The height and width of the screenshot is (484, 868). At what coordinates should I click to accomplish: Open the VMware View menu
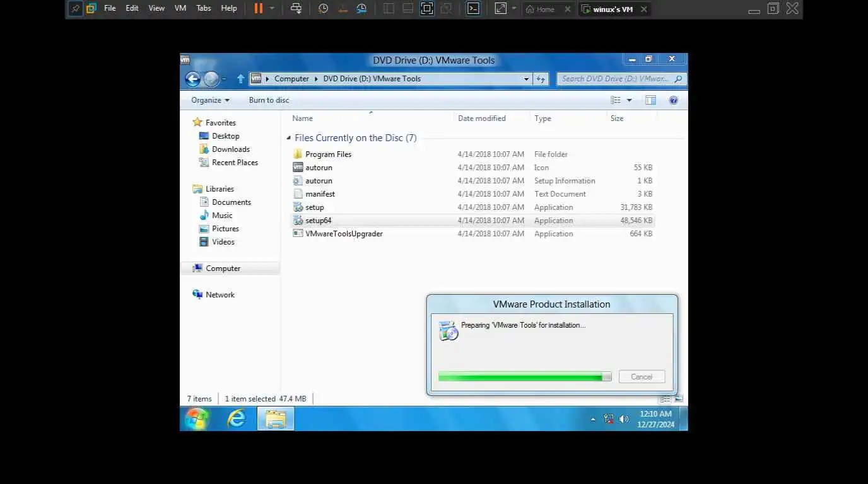(156, 9)
